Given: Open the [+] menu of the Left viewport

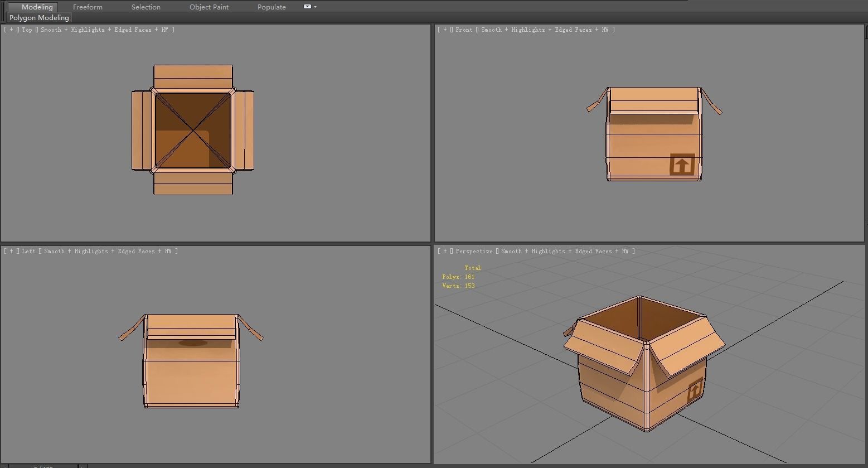Looking at the screenshot, I should [x=11, y=251].
